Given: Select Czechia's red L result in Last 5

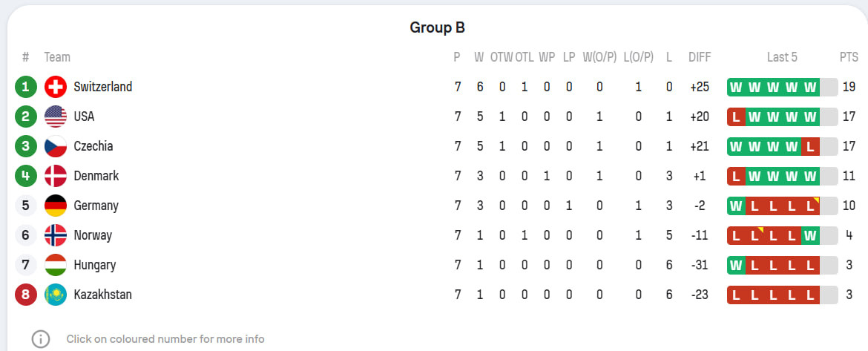Looking at the screenshot, I should [x=810, y=147].
